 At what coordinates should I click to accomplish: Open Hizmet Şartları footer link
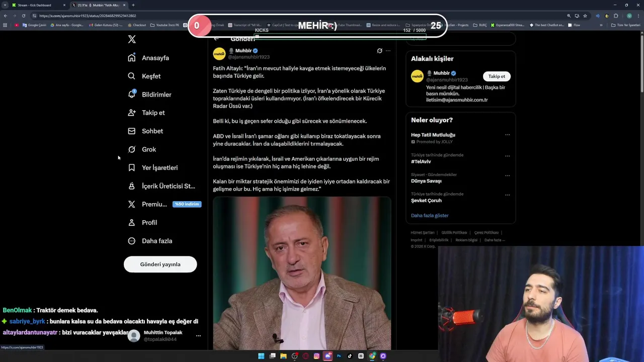click(x=422, y=233)
